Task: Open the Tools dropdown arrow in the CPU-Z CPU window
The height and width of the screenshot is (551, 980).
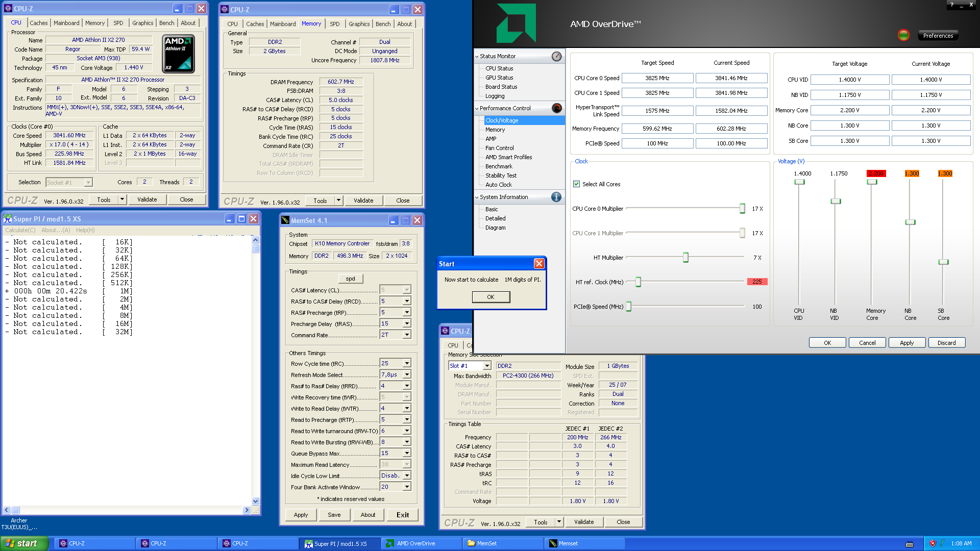Action: (x=122, y=199)
